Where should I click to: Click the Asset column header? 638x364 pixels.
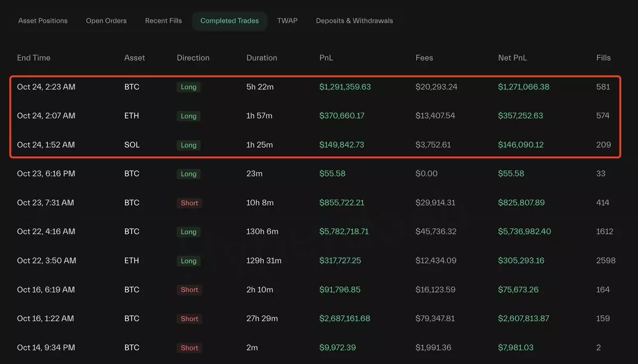(x=135, y=57)
